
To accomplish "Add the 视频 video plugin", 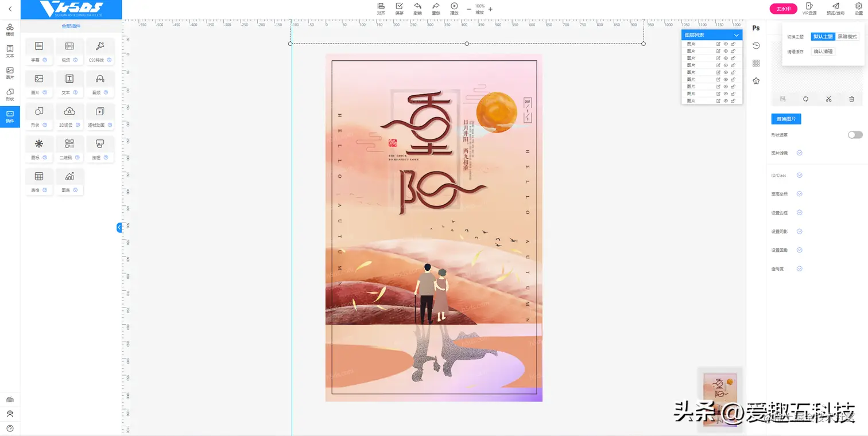I will (69, 51).
